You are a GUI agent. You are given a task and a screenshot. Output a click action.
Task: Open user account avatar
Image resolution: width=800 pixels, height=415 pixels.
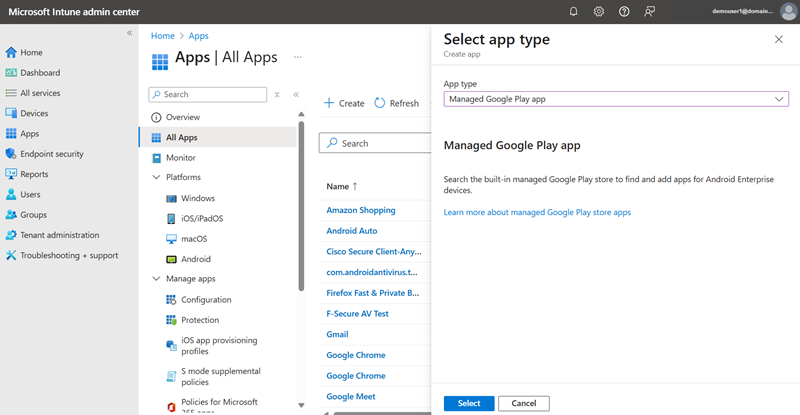point(789,11)
